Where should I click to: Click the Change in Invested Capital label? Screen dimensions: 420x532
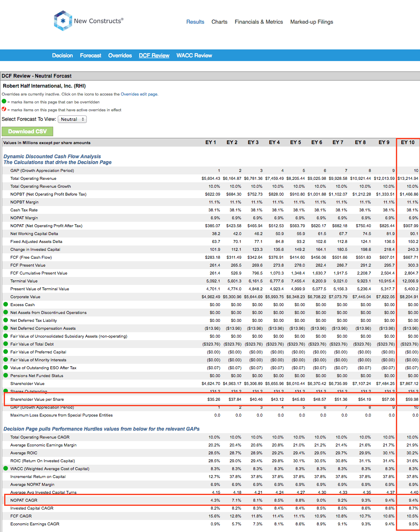pos(35,249)
